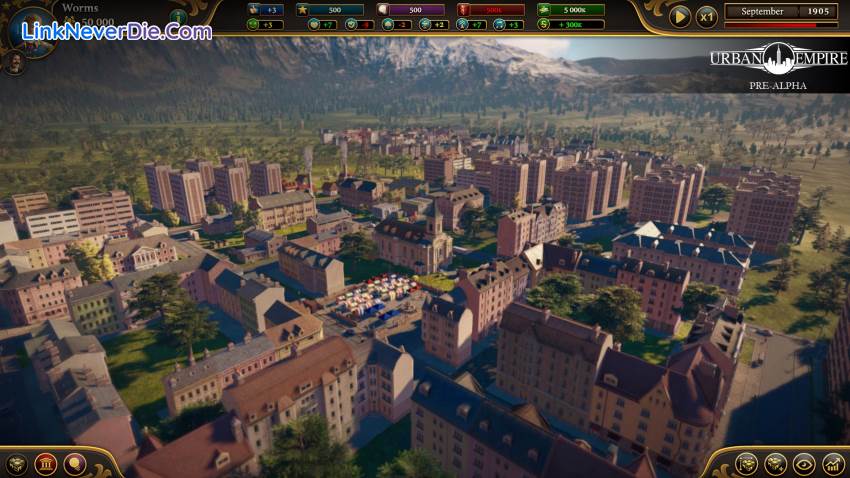Click the green smiley happiness +3 indicator

point(266,24)
